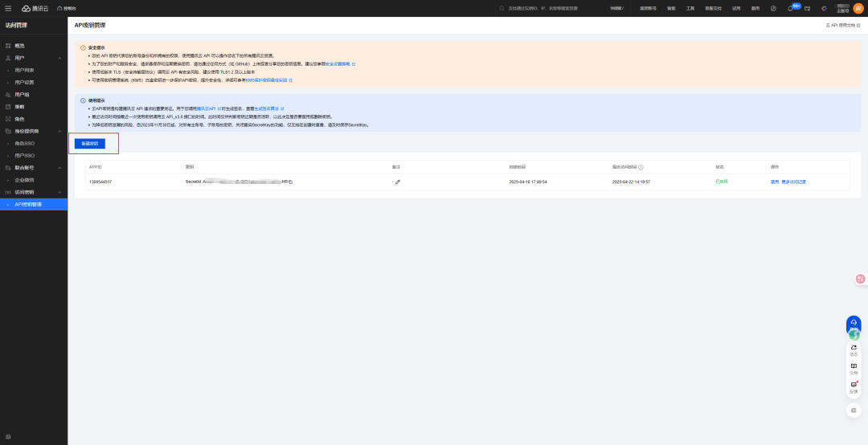Viewport: 868px width, 445px height.
Task: Click the sidebar collapse icon at bottom left
Action: pyautogui.click(x=8, y=437)
